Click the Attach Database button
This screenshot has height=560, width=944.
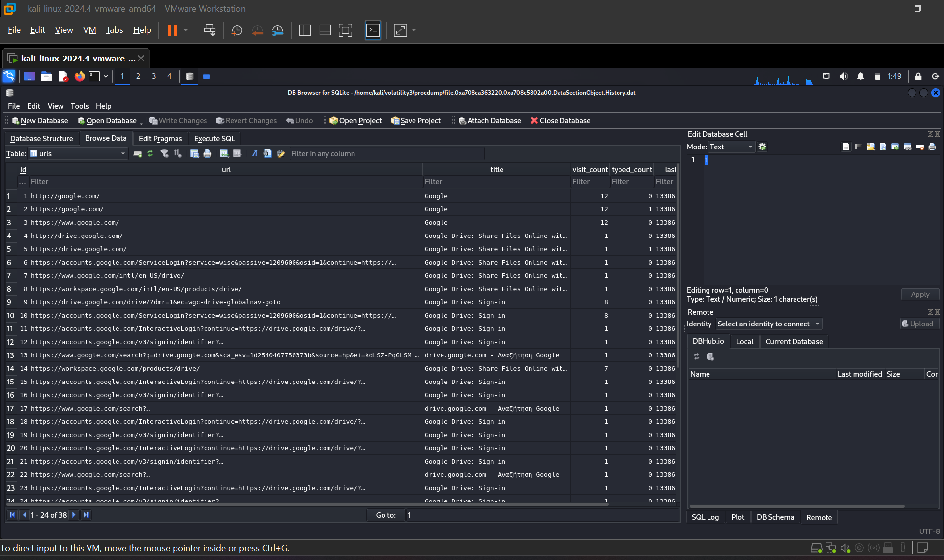pos(490,121)
